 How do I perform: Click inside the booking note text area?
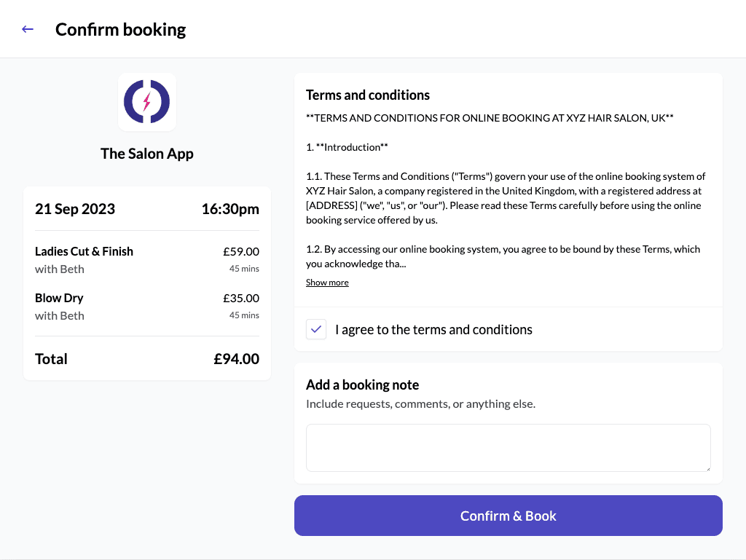[508, 447]
